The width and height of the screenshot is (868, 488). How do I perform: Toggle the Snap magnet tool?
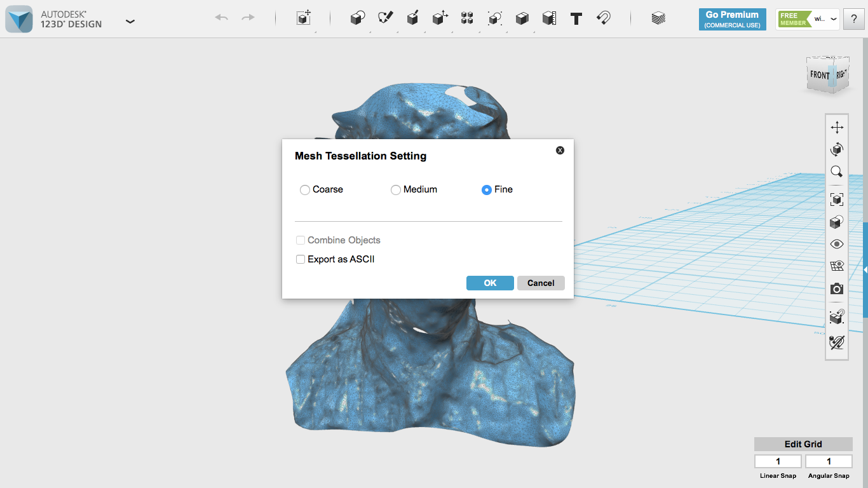point(604,18)
